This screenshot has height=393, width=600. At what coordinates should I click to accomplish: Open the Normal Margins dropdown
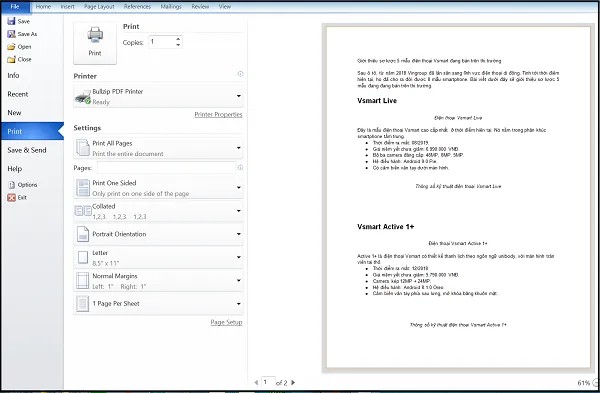tap(158, 281)
